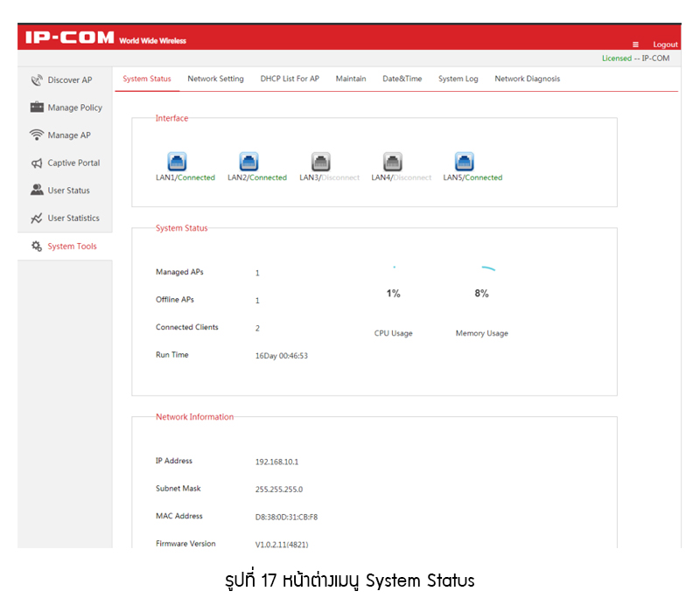Click the IP address value 192.168.10.1
The width and height of the screenshot is (700, 612).
pyautogui.click(x=276, y=462)
